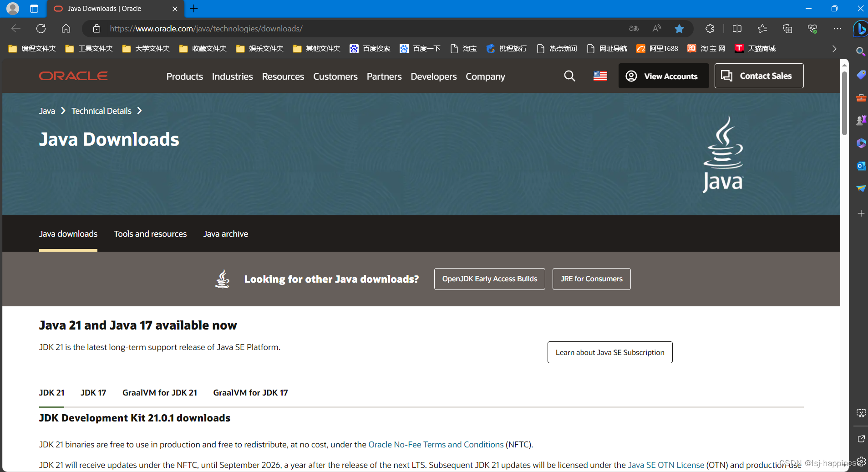This screenshot has height=472, width=868.
Task: Select the Java downloads tab
Action: point(68,234)
